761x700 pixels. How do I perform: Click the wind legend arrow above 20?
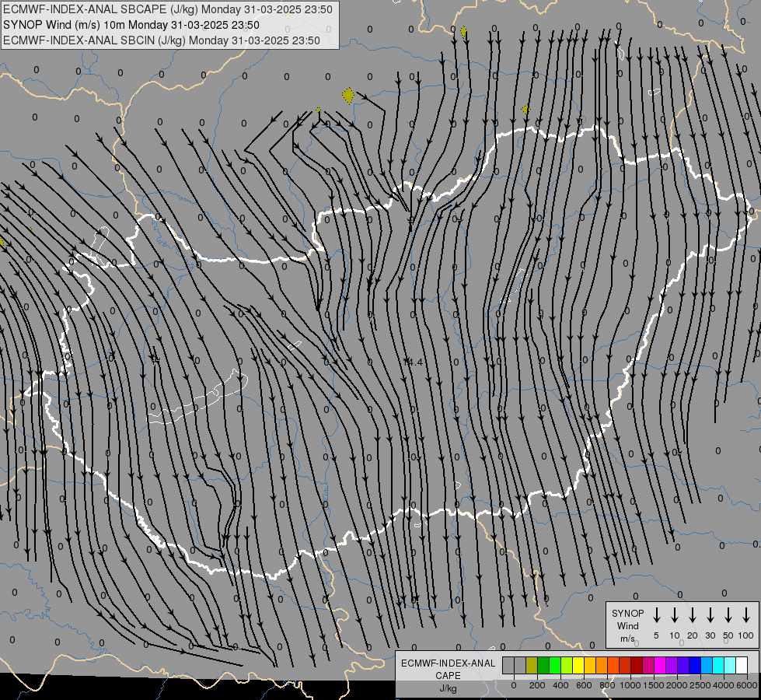693,615
